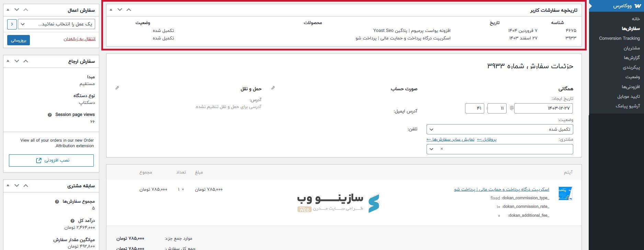The image size is (644, 250).
Task: Move سفارش ارجاع panel down
Action: [17, 61]
